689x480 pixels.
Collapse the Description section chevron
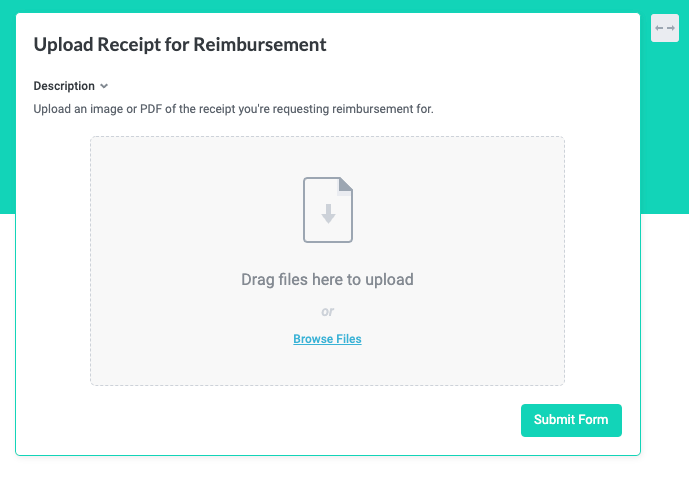pyautogui.click(x=104, y=87)
